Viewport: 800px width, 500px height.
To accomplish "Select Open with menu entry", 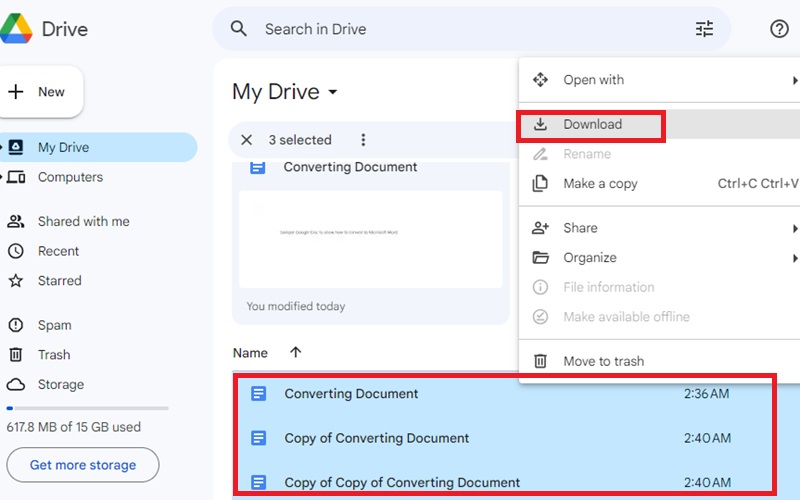I will click(x=659, y=80).
